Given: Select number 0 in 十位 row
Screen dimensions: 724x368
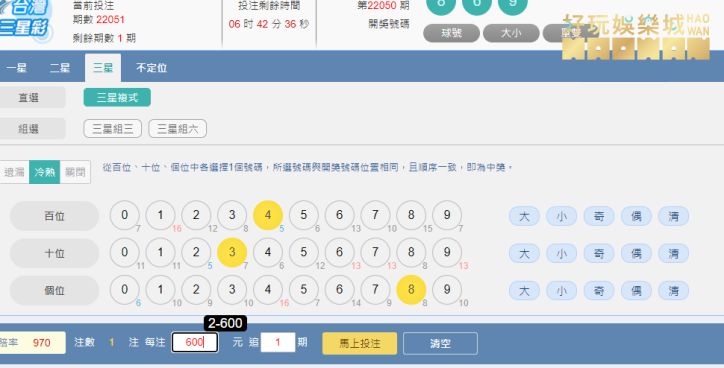Looking at the screenshot, I should [x=125, y=252].
